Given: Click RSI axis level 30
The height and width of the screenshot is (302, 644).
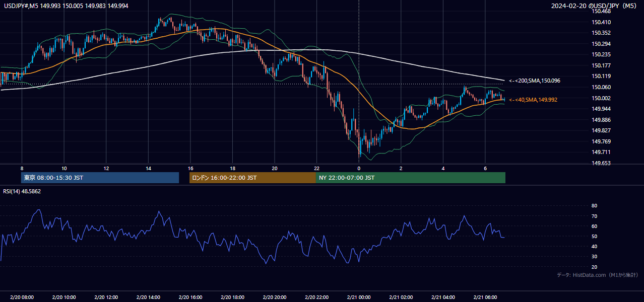Looking at the screenshot, I should click(594, 257).
